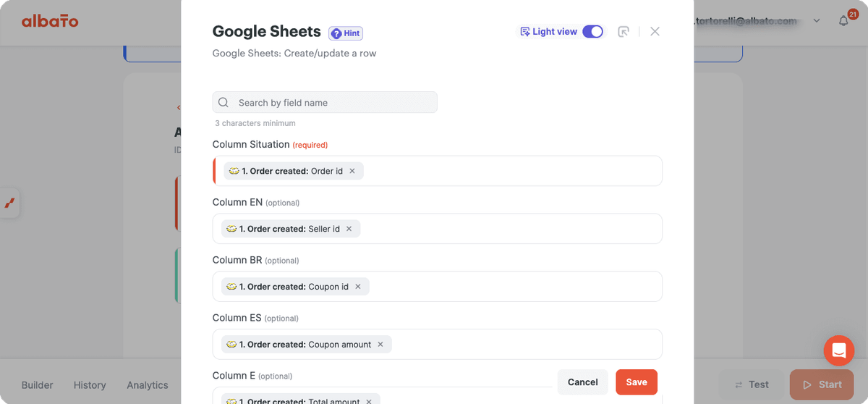This screenshot has width=868, height=404.
Task: Remove the Seller id tag
Action: tap(349, 229)
